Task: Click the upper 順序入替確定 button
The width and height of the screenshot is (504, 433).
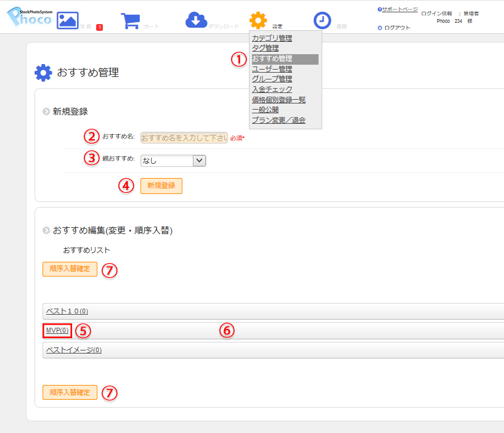Action: (x=70, y=269)
